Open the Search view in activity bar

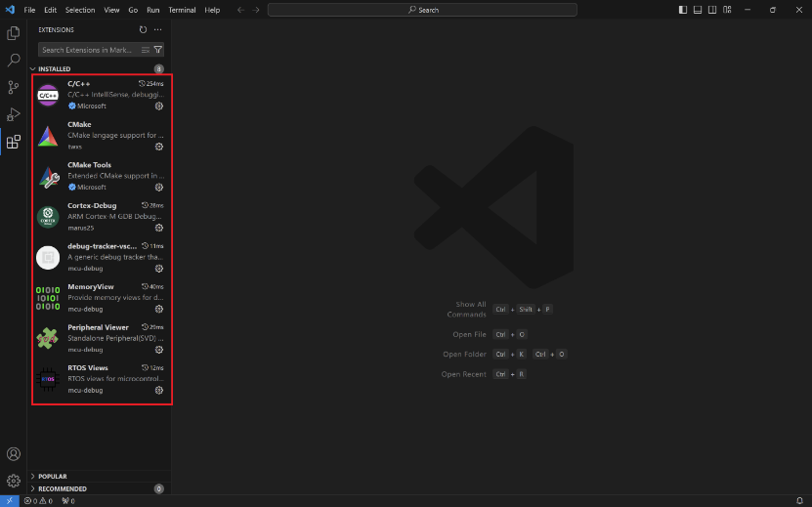[14, 60]
